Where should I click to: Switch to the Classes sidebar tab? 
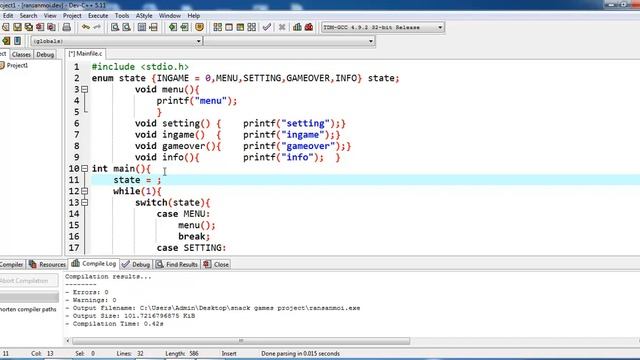[21, 54]
